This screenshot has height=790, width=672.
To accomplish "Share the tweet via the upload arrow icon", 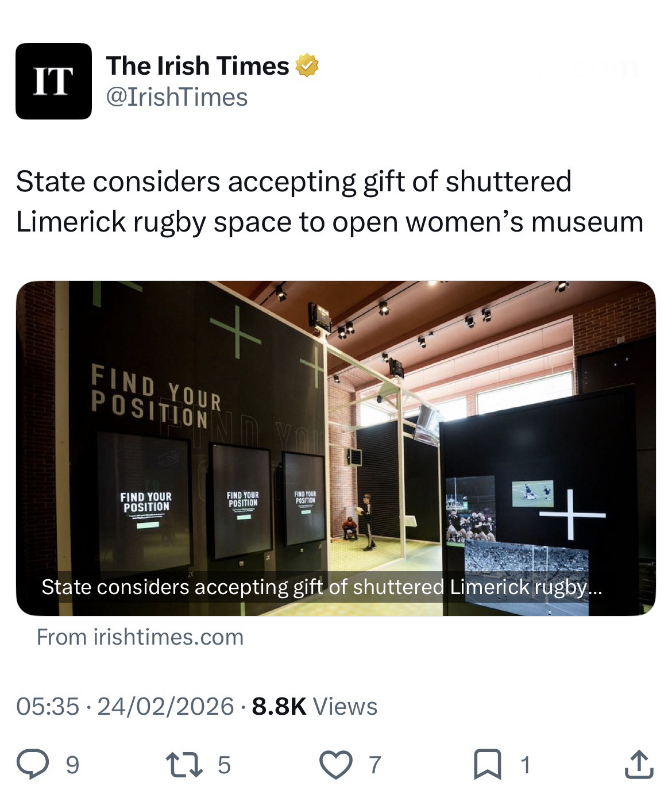I will pos(638,765).
